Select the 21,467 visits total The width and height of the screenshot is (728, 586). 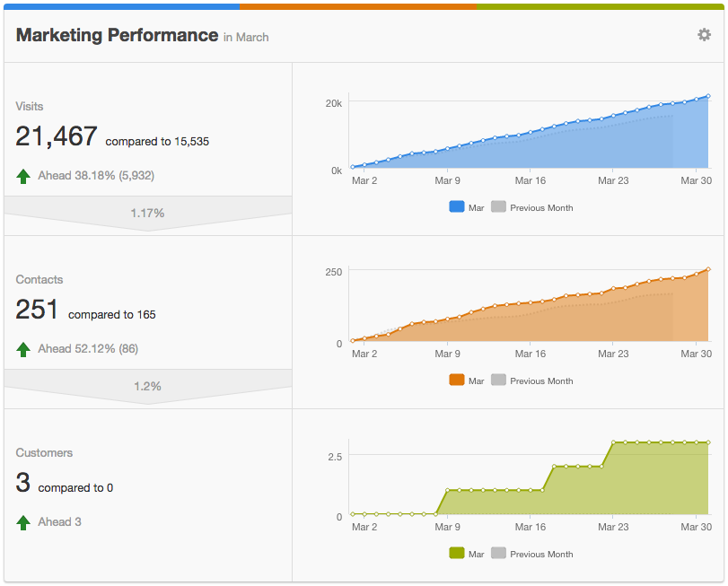(57, 136)
